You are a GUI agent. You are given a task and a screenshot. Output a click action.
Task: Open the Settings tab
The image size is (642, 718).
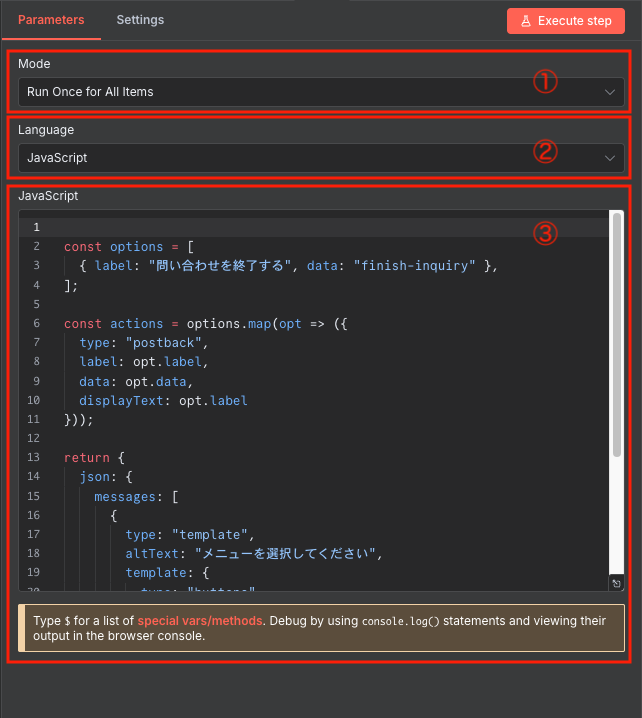(140, 20)
